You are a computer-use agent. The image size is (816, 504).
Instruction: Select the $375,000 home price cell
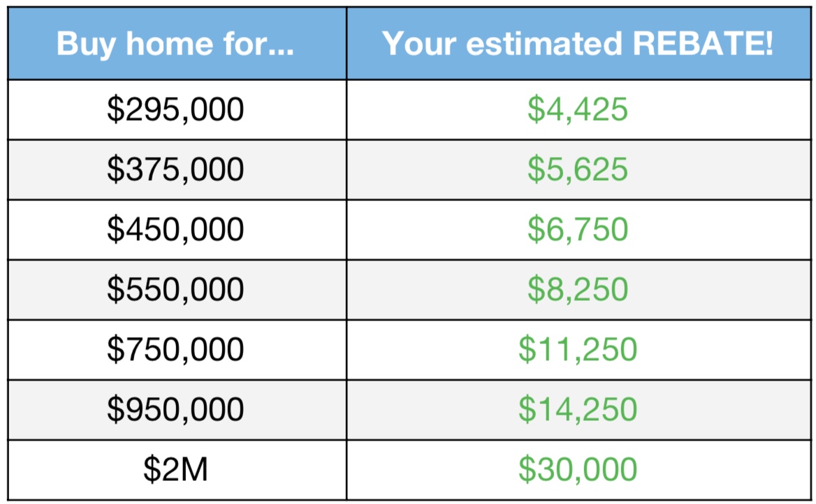177,170
